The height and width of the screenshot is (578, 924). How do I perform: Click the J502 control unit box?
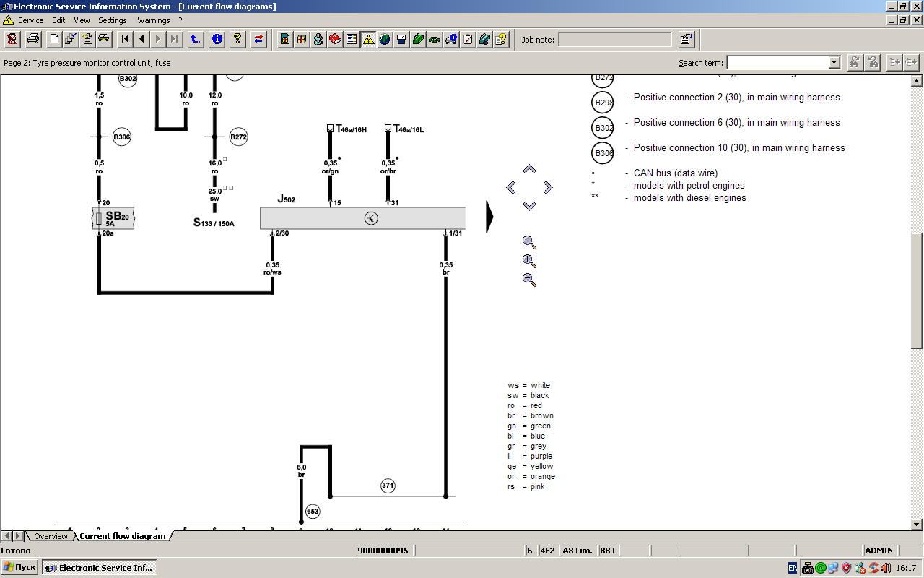click(x=362, y=217)
